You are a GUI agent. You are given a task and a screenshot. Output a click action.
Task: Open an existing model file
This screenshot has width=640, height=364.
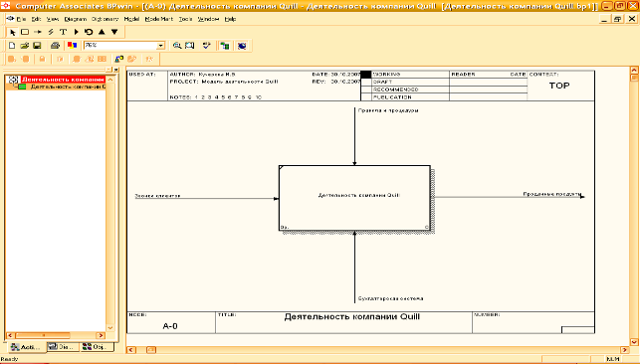(x=25, y=45)
